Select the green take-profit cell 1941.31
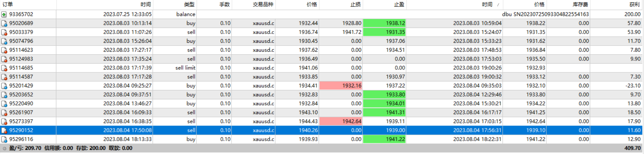This screenshot has height=154, width=644. coord(384,113)
